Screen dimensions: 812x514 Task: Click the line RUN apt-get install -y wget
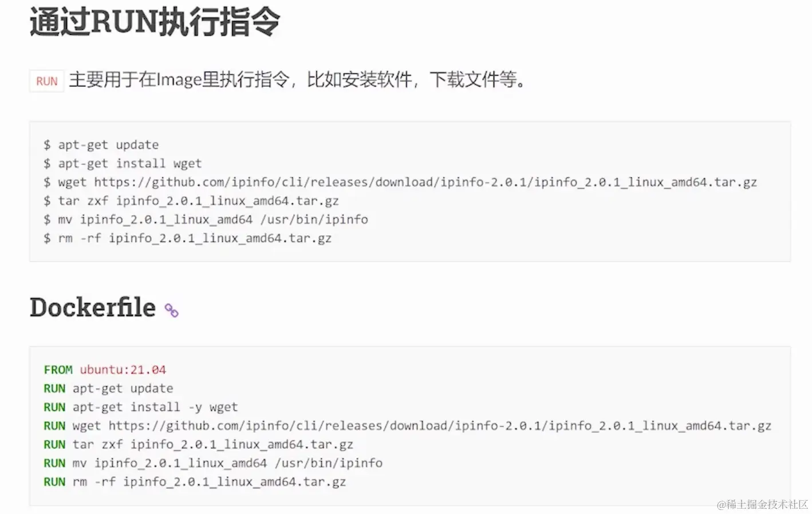click(x=140, y=408)
